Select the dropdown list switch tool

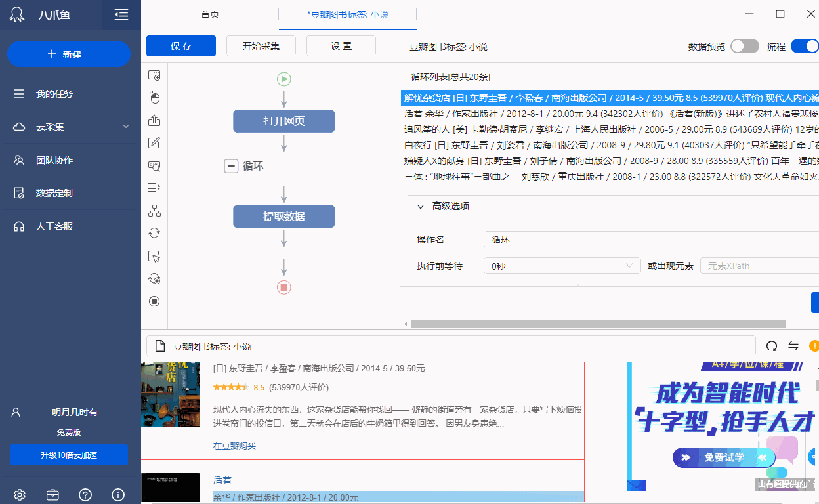[x=154, y=188]
